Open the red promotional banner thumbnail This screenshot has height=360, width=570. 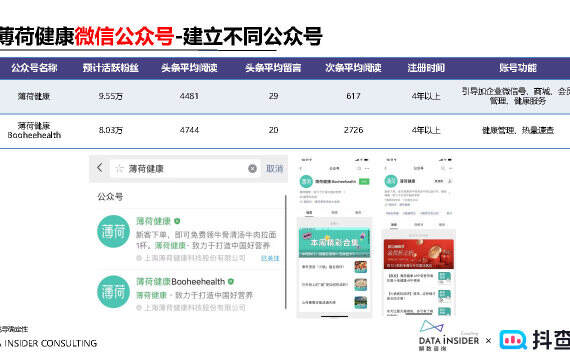tap(419, 254)
